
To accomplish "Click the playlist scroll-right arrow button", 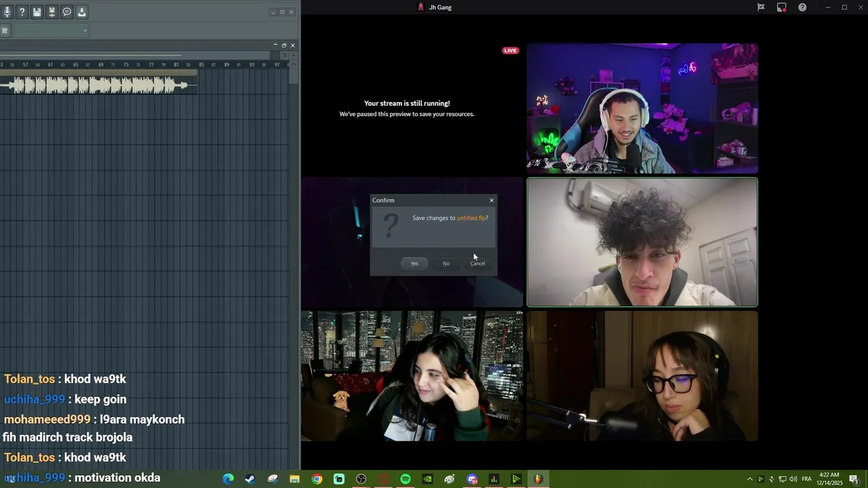I will 284,56.
